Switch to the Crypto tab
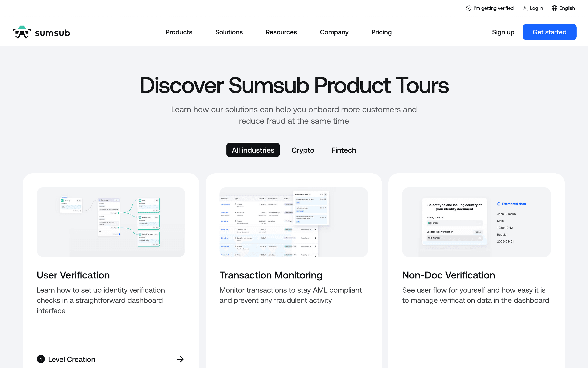Viewport: 588px width, 368px height. point(303,150)
